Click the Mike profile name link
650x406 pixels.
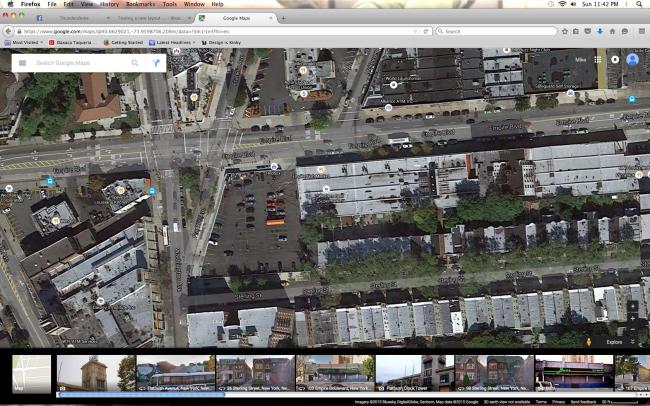[x=581, y=60]
